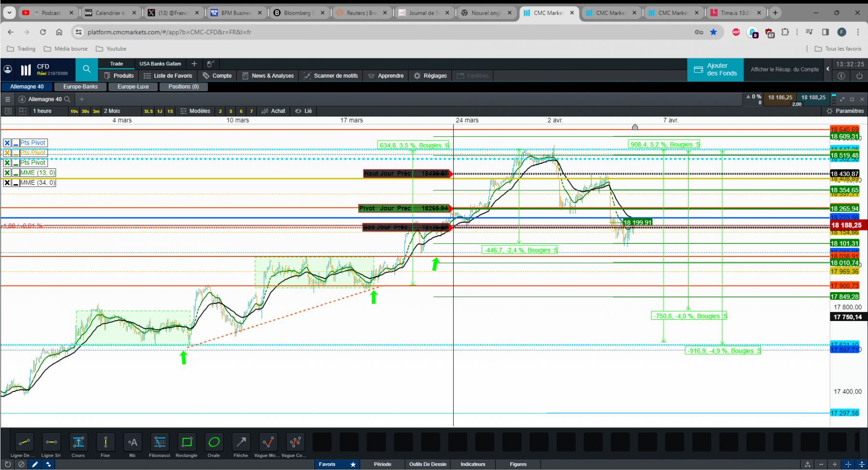868x470 pixels.
Task: Open the Réglages settings menu
Action: point(430,76)
